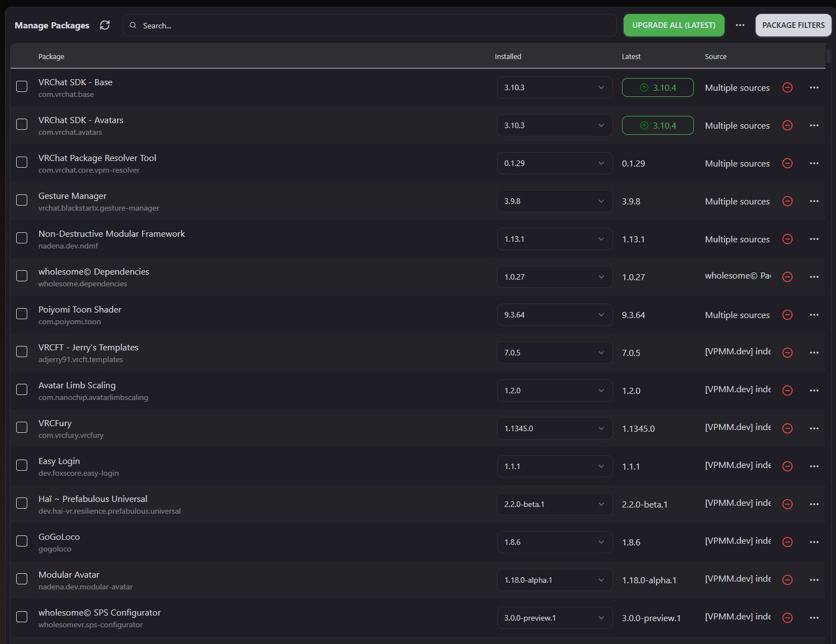Click the Package column header
Screen dimensions: 836x644
(51, 56)
